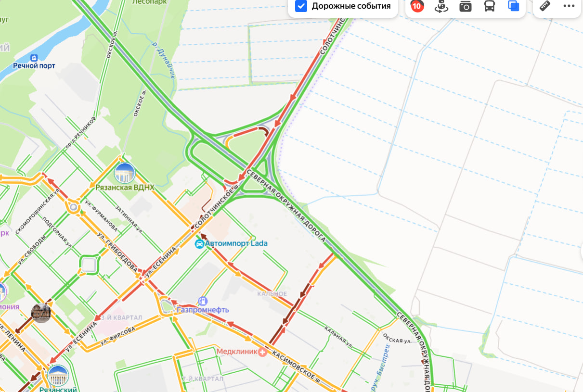Click the Речной порт text label
This screenshot has height=392, width=583.
point(34,65)
